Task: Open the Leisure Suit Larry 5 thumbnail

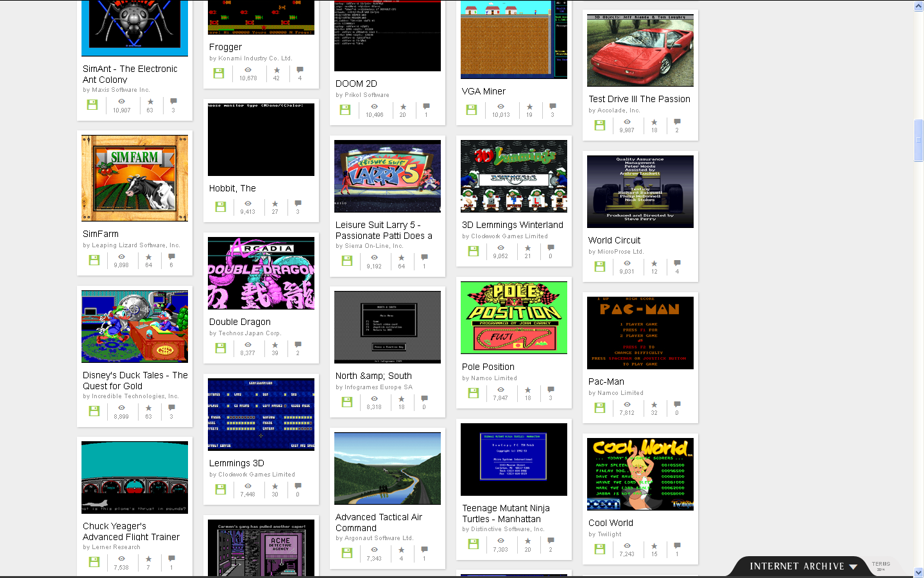Action: [x=388, y=176]
